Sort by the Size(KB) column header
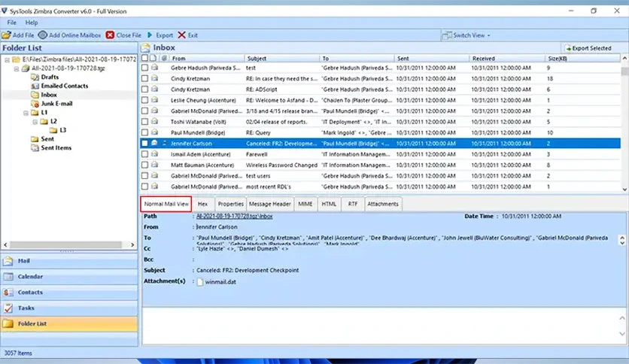The width and height of the screenshot is (629, 364). click(582, 58)
